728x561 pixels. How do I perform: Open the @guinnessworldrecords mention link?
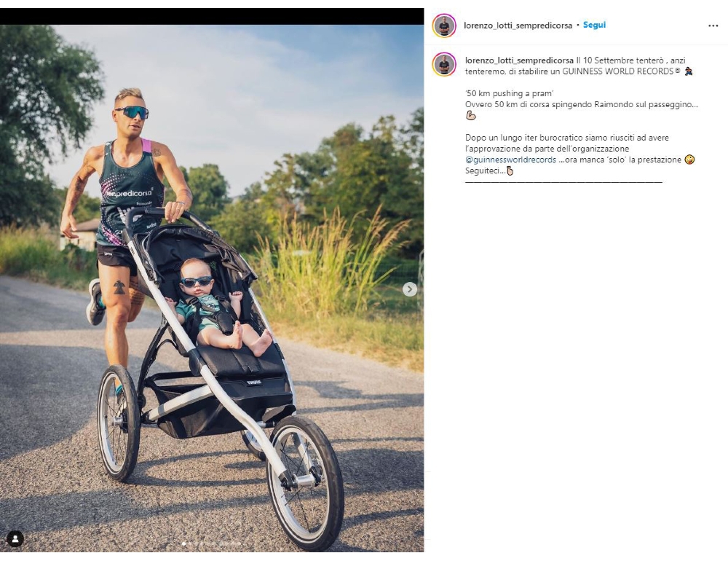click(511, 160)
